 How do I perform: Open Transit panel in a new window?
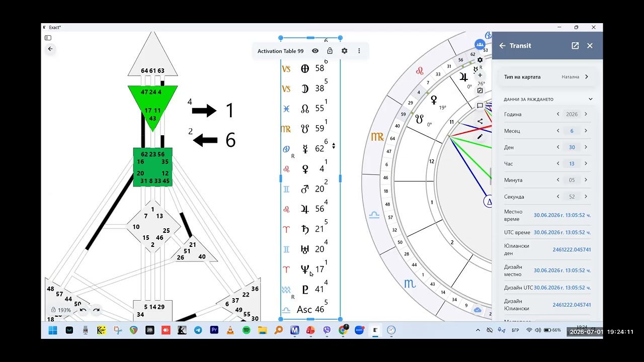[x=575, y=46]
